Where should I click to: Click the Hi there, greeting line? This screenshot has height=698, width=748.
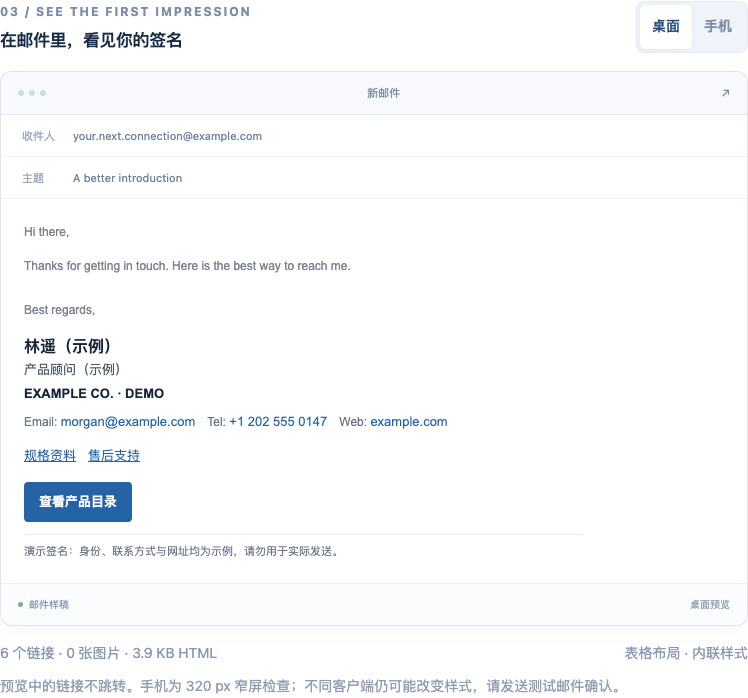pos(47,232)
